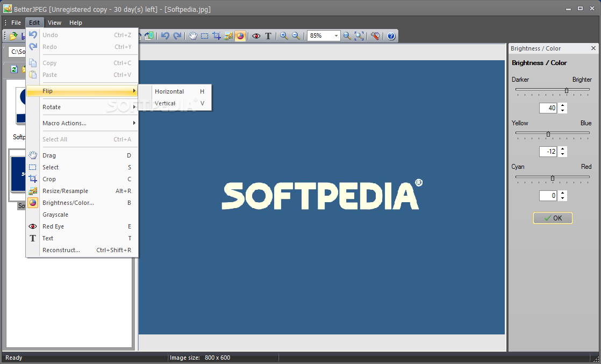Increase the Yellow/Blue value of -12

[562, 149]
